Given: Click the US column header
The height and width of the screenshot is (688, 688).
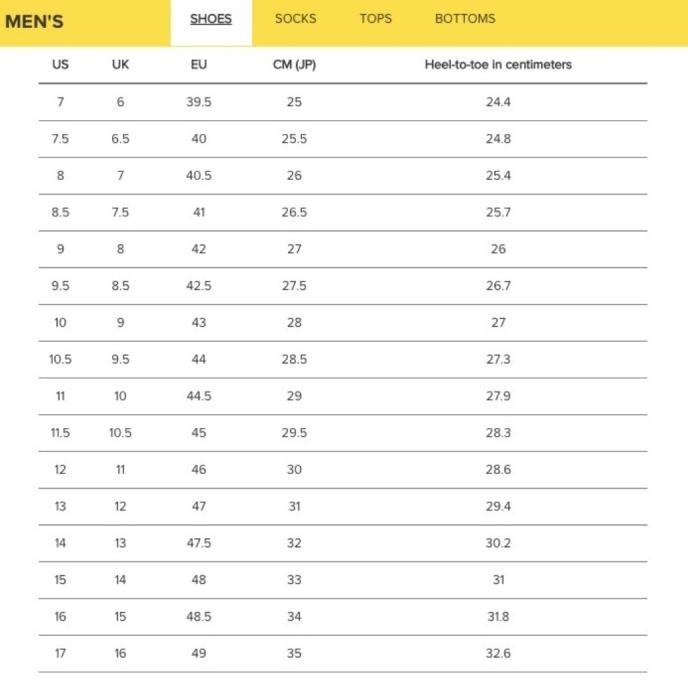Looking at the screenshot, I should 60,65.
